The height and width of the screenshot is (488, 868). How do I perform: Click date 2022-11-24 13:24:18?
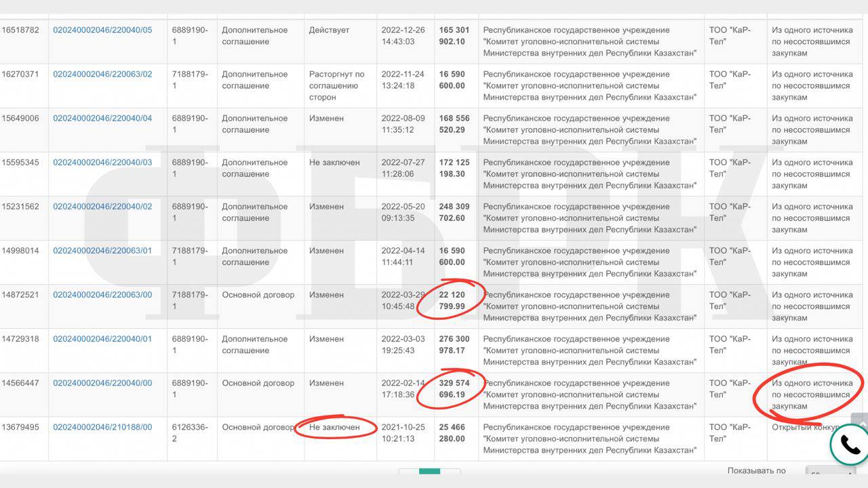pyautogui.click(x=403, y=80)
